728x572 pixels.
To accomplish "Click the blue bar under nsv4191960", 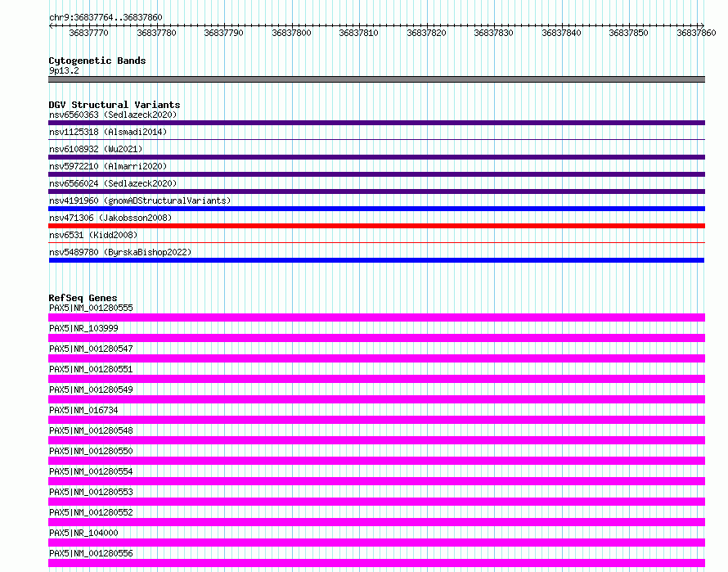I will (376, 209).
